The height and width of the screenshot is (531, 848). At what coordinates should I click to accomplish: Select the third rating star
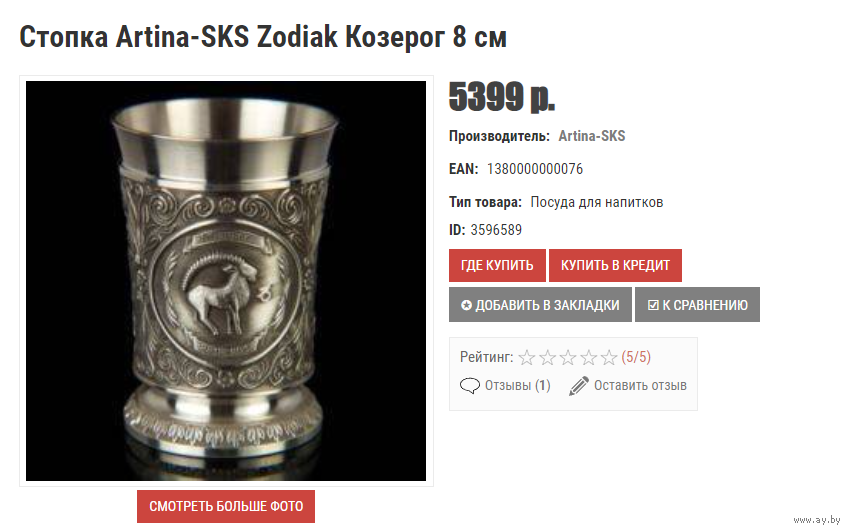pos(568,357)
